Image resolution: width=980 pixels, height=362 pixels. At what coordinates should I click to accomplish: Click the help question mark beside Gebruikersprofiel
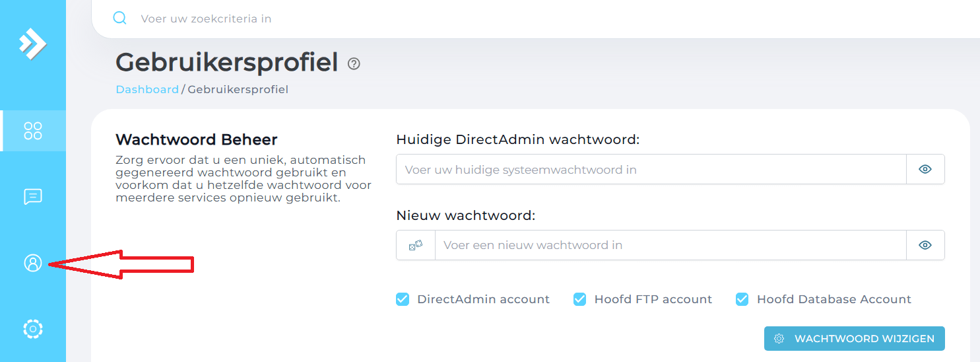(354, 64)
